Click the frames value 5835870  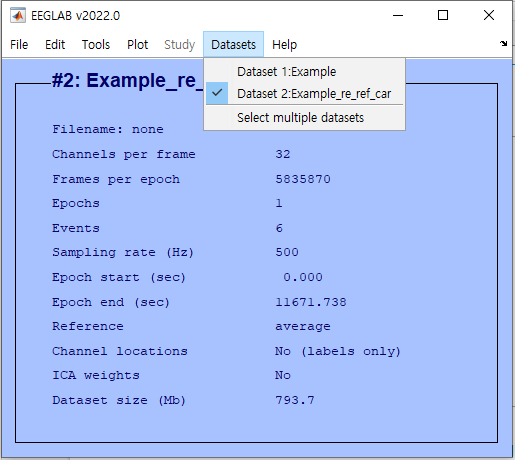point(303,179)
